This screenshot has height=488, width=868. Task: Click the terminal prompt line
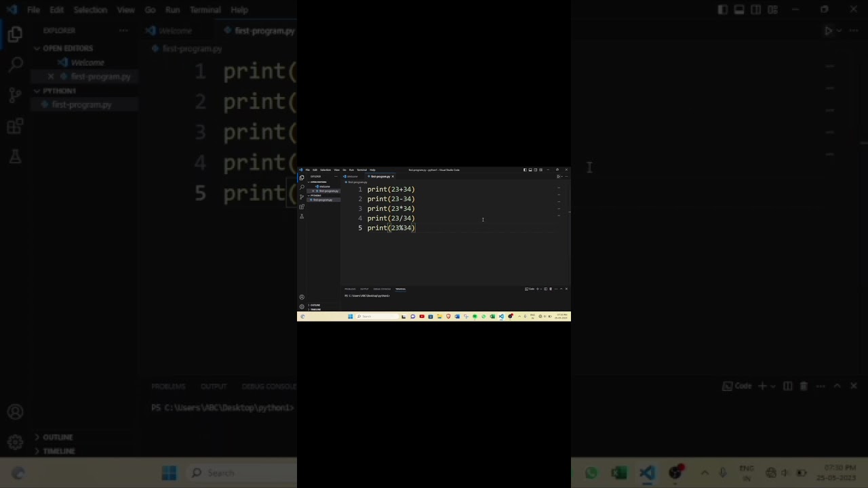pos(367,296)
